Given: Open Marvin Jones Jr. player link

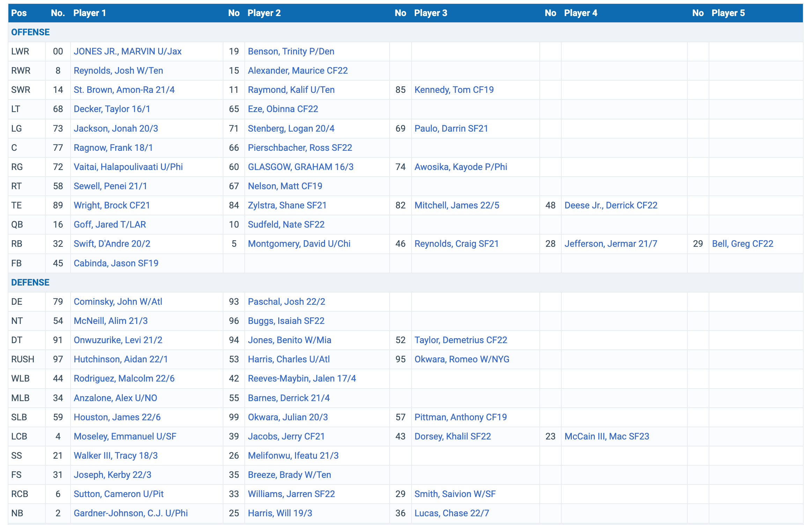Looking at the screenshot, I should 127,51.
